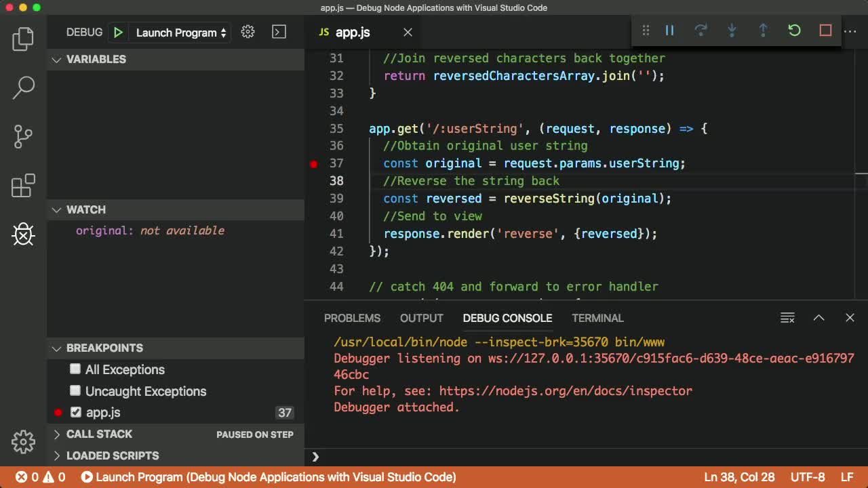Screen dimensions: 868x488
Task: Step into the current function
Action: coord(732,30)
